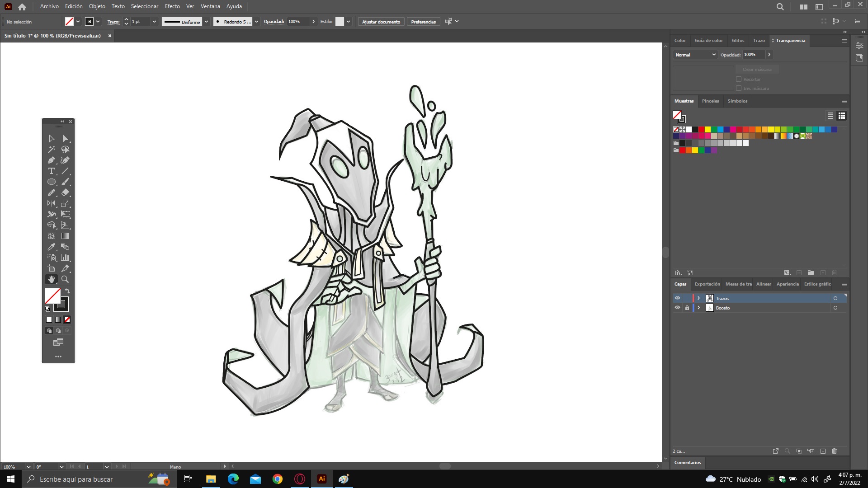
Task: Open the Objeto menu
Action: pyautogui.click(x=97, y=6)
